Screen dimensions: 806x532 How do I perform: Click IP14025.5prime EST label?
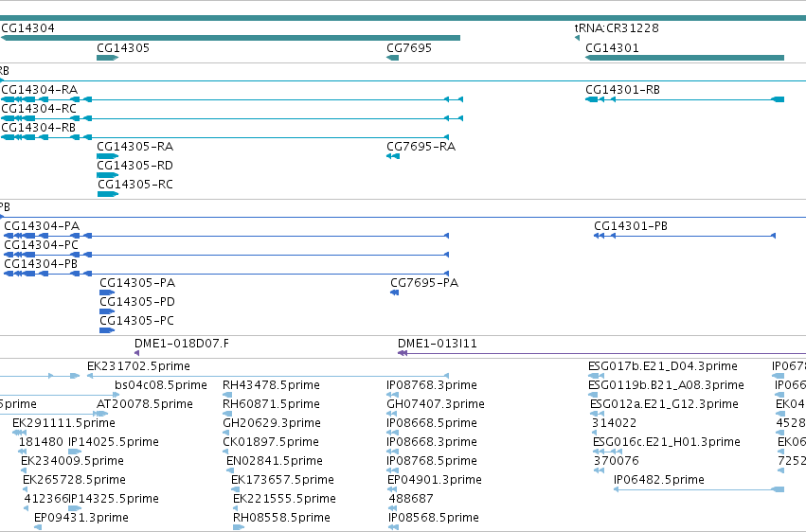coord(114,442)
